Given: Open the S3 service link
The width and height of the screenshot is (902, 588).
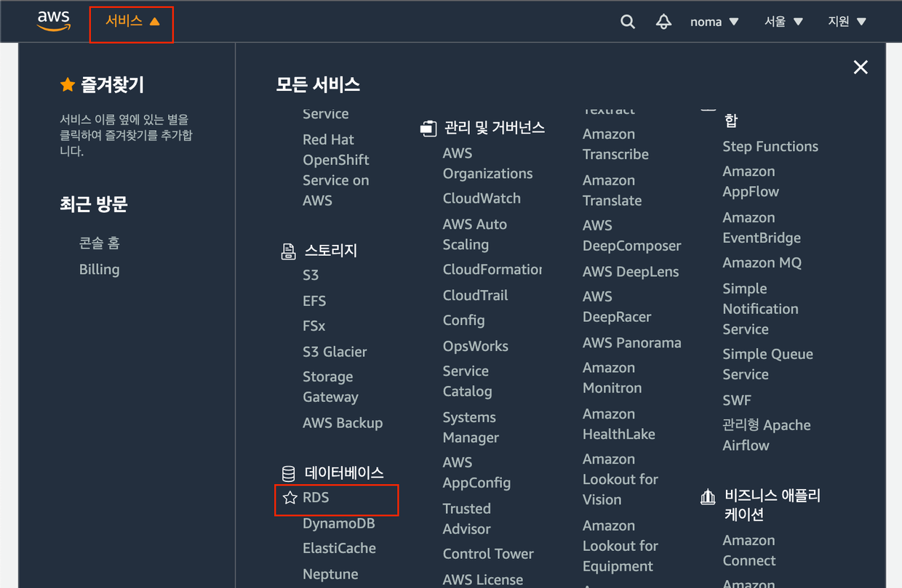Looking at the screenshot, I should [x=311, y=275].
